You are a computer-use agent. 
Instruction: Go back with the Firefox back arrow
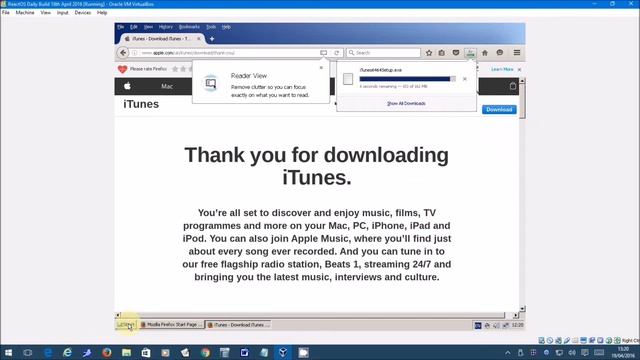[x=123, y=53]
